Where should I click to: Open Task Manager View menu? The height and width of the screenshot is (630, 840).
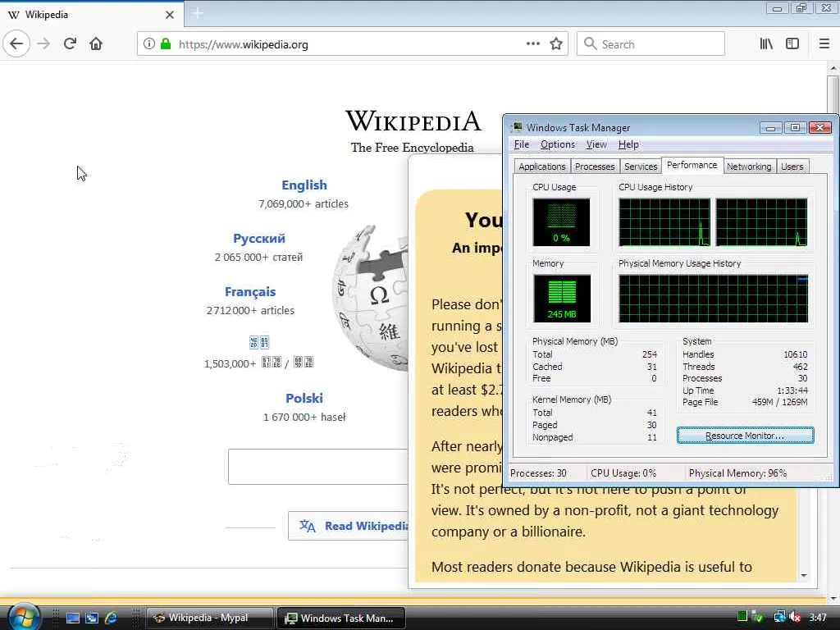coord(596,144)
